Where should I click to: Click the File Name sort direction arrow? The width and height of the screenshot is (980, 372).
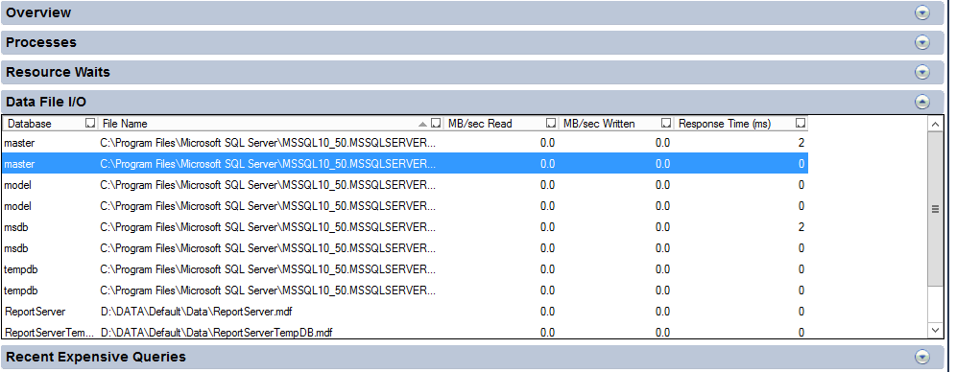422,124
